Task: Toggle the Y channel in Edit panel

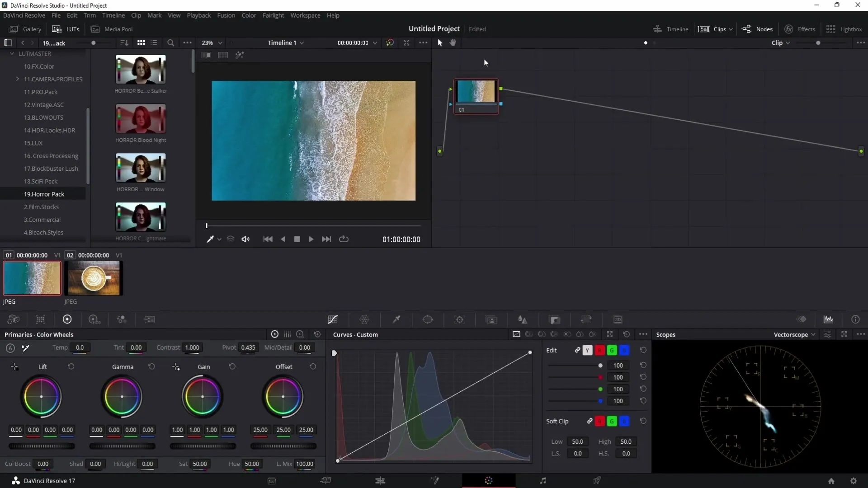Action: [x=588, y=350]
